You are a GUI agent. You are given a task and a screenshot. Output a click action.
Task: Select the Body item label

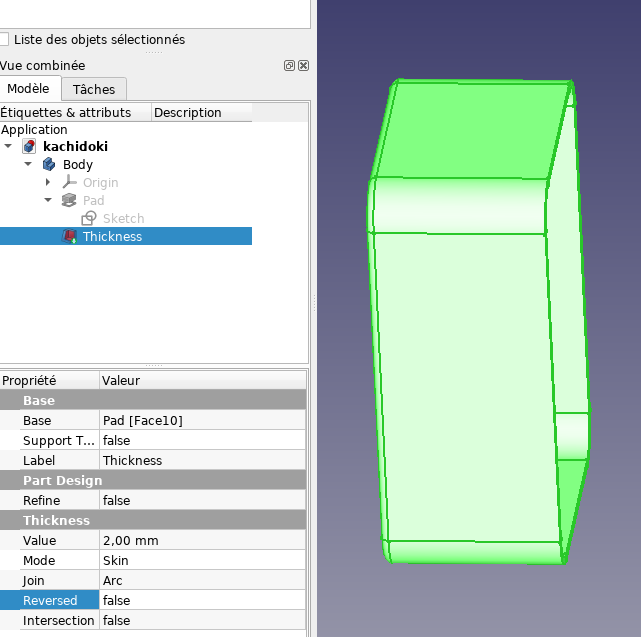coord(78,164)
